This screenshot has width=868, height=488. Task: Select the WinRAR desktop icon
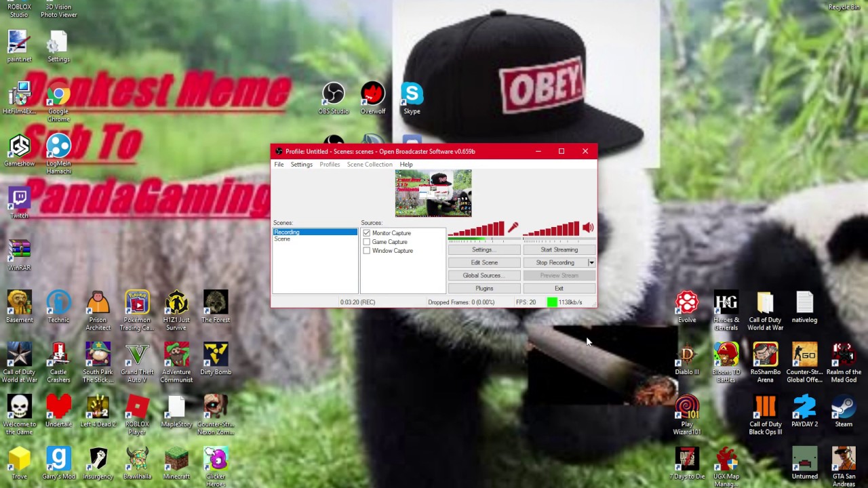pos(19,255)
